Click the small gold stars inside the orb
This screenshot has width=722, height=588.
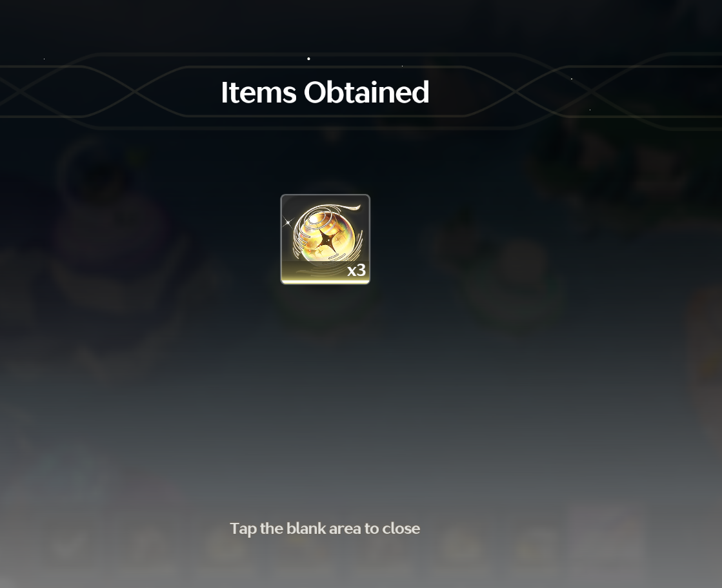pyautogui.click(x=317, y=252)
